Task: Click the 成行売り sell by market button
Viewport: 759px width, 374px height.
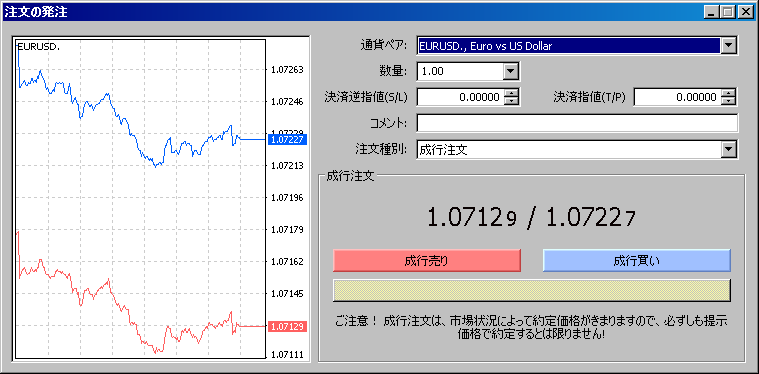Action: coord(426,261)
